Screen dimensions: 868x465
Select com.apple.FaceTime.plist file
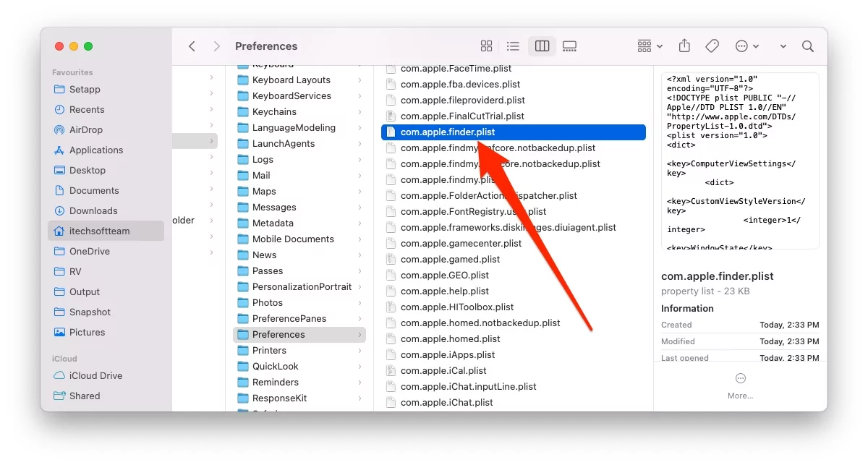click(514, 69)
